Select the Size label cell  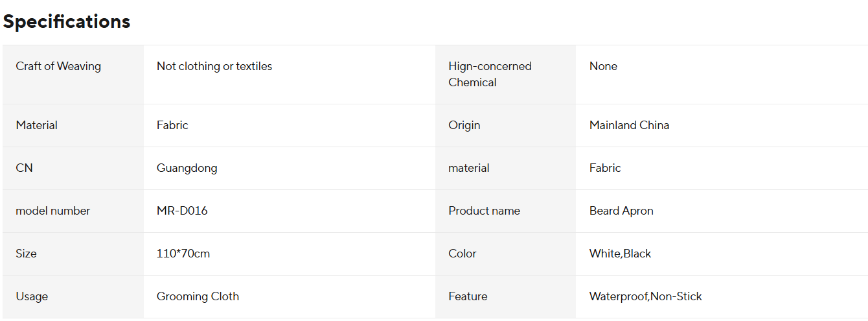coord(27,254)
